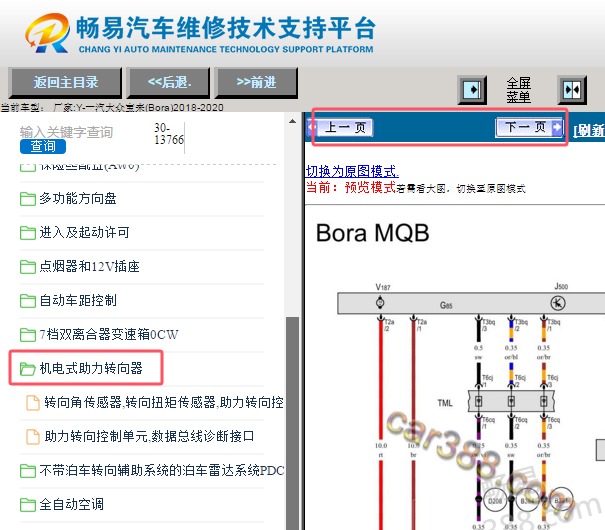
Task: Click the collapse-panels icon right of 全屏菜单
Action: pyautogui.click(x=572, y=90)
